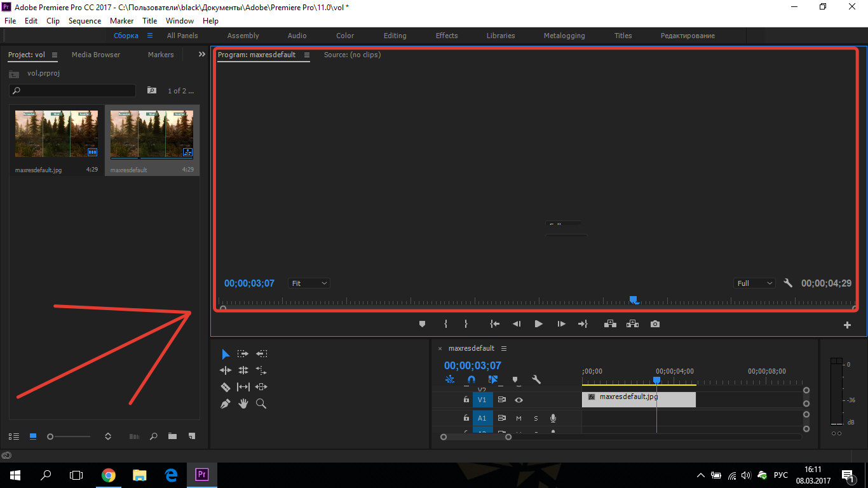The image size is (868, 488).
Task: Toggle V1 sync lock
Action: point(501,400)
